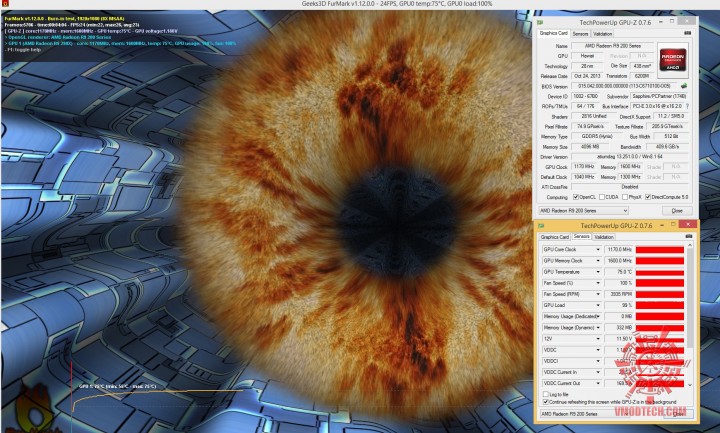The width and height of the screenshot is (720, 433).
Task: Click the GPU-Z title bar icon of the Sensors window
Action: pyautogui.click(x=541, y=225)
